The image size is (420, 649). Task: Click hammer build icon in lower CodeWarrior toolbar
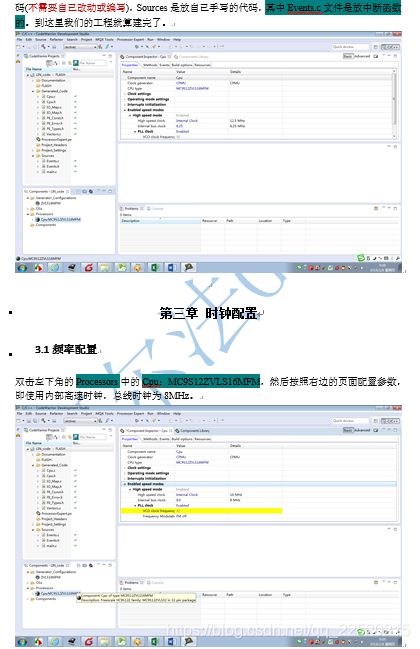(x=43, y=421)
